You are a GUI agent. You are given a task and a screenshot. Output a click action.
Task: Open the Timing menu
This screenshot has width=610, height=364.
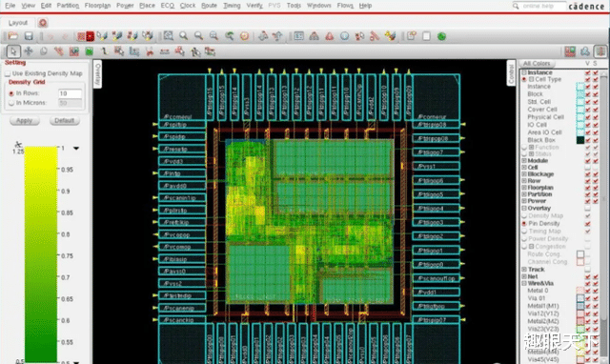(x=232, y=6)
